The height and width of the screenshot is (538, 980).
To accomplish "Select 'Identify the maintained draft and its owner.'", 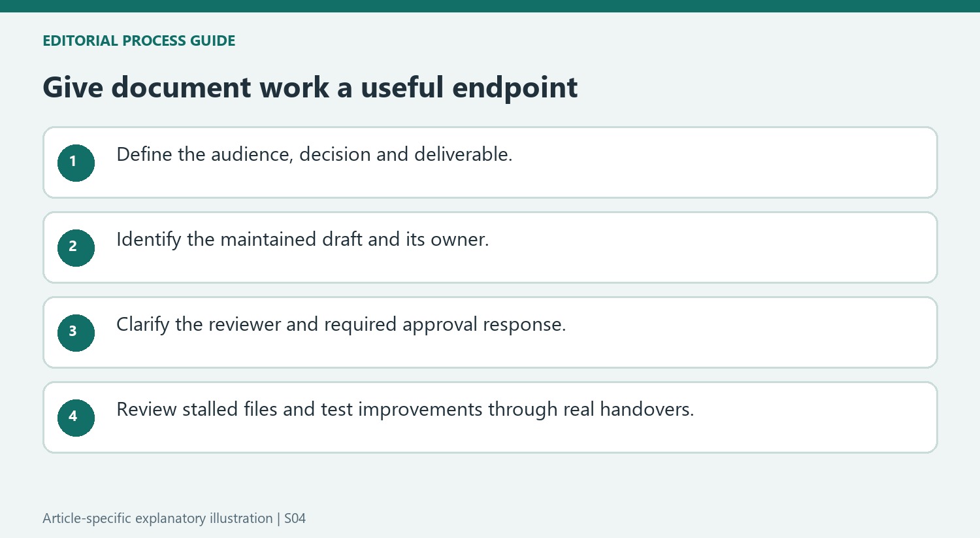I will click(x=302, y=240).
